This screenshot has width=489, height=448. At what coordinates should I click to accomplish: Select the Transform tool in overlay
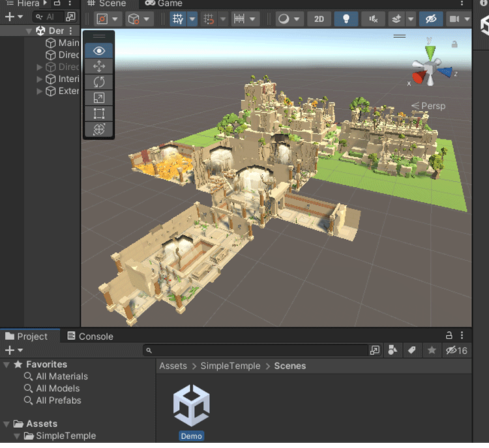[99, 129]
